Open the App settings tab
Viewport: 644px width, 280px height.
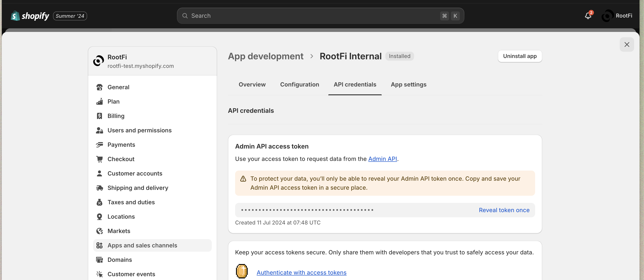click(408, 84)
